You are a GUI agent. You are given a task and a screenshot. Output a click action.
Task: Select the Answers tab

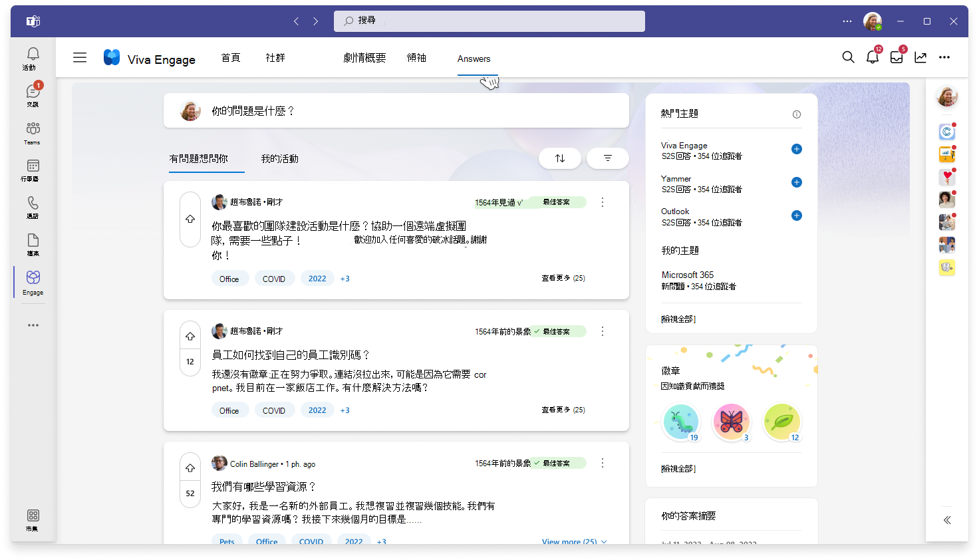(x=474, y=59)
